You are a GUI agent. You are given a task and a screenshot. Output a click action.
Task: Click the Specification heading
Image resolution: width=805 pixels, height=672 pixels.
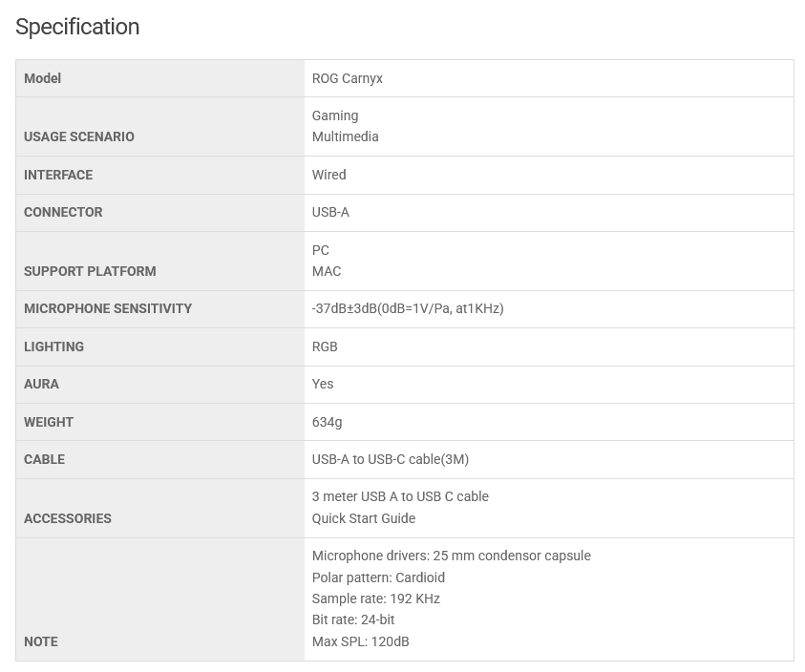(77, 28)
